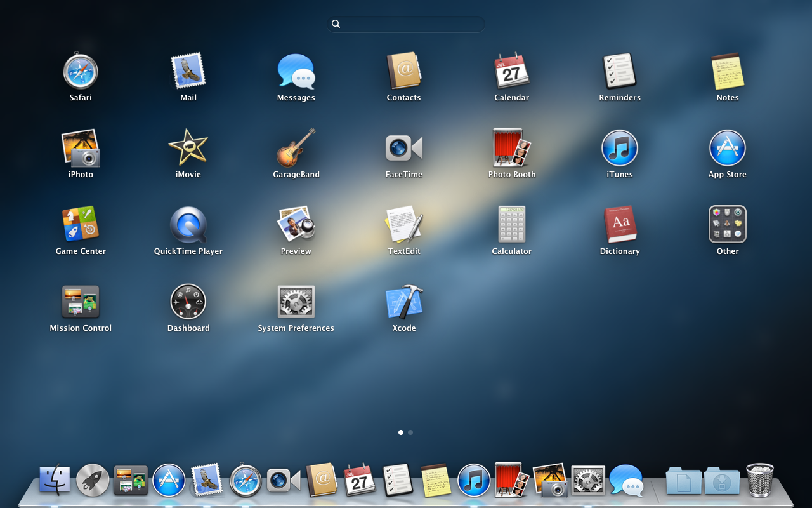Open FaceTime from the Launchpad grid

tap(404, 148)
